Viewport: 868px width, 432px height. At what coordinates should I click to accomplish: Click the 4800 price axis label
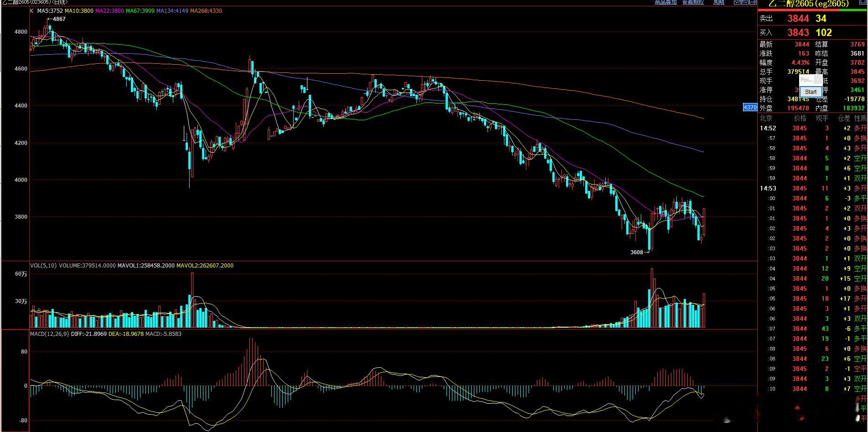click(x=21, y=32)
